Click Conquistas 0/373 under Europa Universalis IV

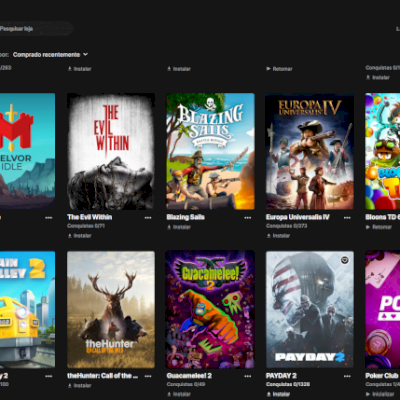[287, 226]
